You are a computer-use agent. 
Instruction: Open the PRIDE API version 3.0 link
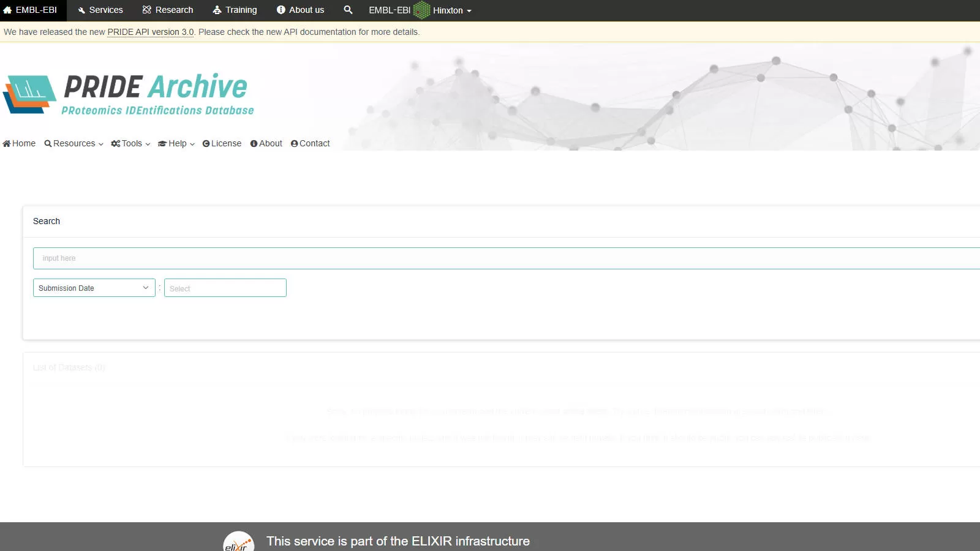(150, 32)
